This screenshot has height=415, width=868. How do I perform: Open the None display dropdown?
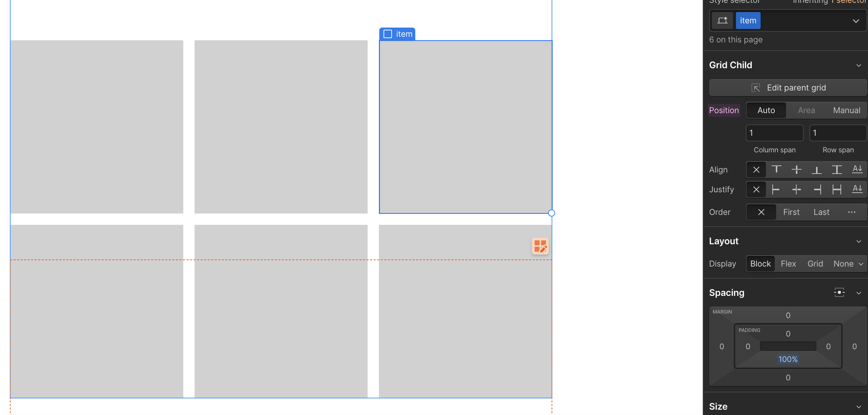point(848,264)
